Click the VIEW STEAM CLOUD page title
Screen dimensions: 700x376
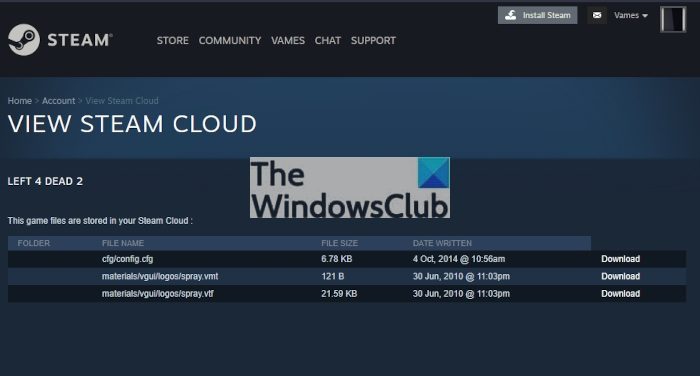(132, 124)
